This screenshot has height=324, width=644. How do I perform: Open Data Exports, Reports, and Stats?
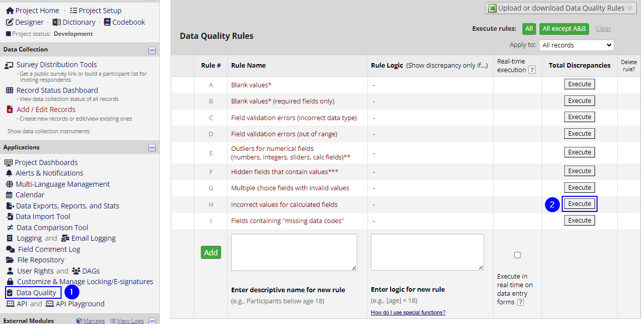(x=68, y=206)
